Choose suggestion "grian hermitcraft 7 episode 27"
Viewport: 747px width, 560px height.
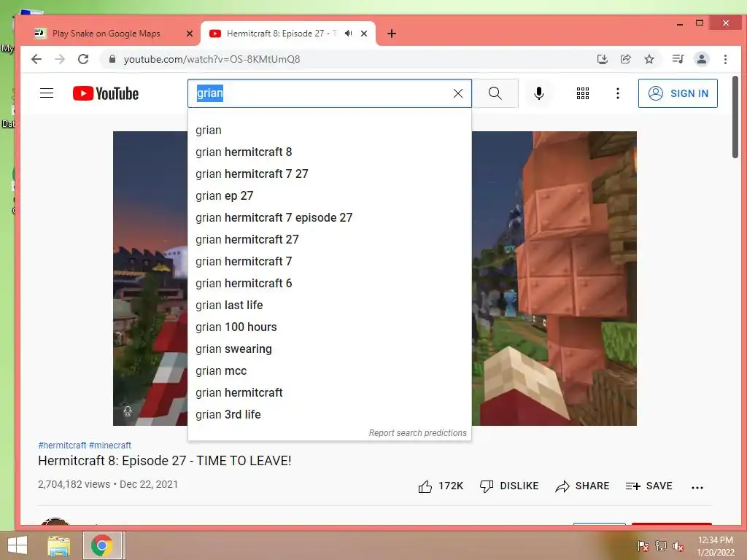point(329,217)
